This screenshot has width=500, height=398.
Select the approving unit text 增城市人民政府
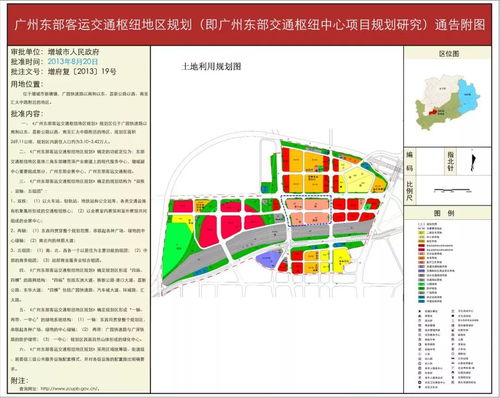click(x=73, y=52)
